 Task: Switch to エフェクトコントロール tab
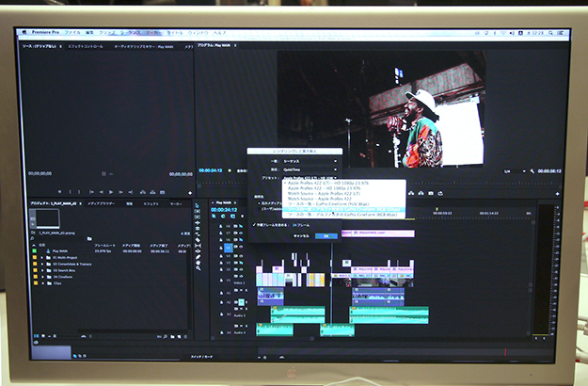tap(86, 46)
